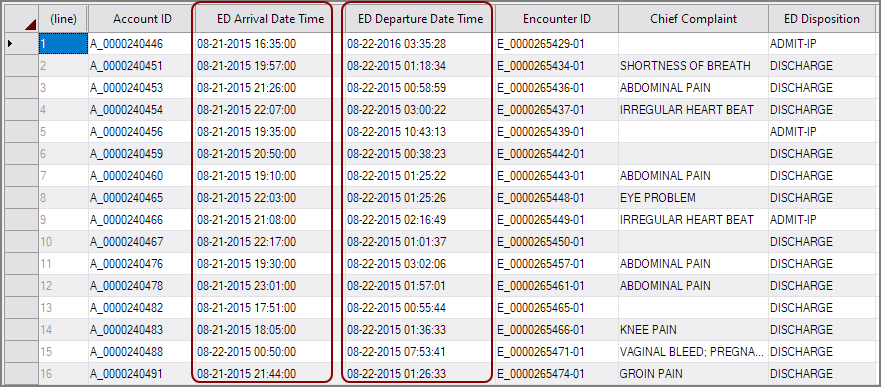Select account cell A_0000240459
This screenshot has height=387, width=881.
pos(142,153)
